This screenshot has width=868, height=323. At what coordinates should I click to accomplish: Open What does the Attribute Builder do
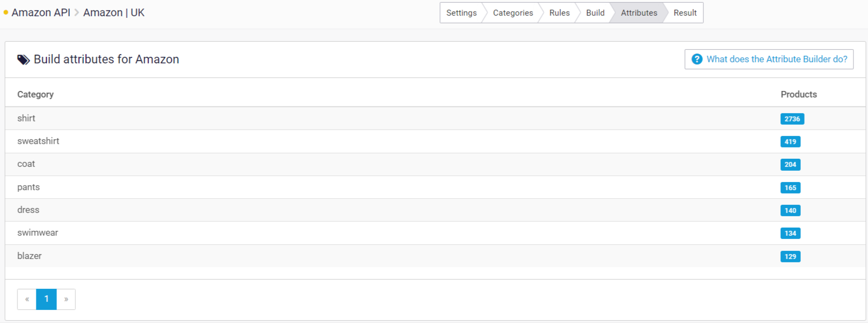click(769, 59)
